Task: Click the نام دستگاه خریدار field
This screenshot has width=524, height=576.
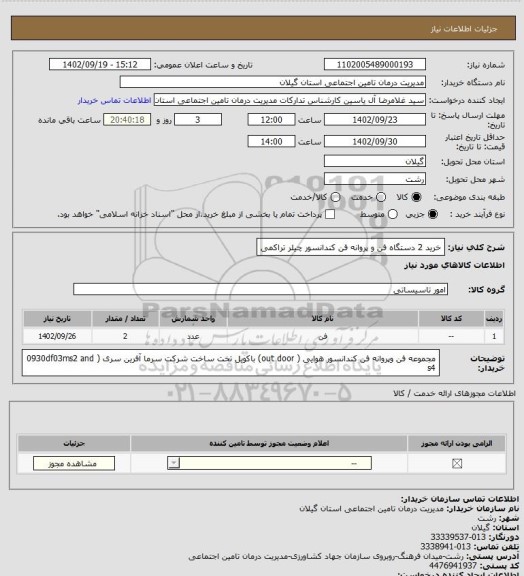Action: 273,82
